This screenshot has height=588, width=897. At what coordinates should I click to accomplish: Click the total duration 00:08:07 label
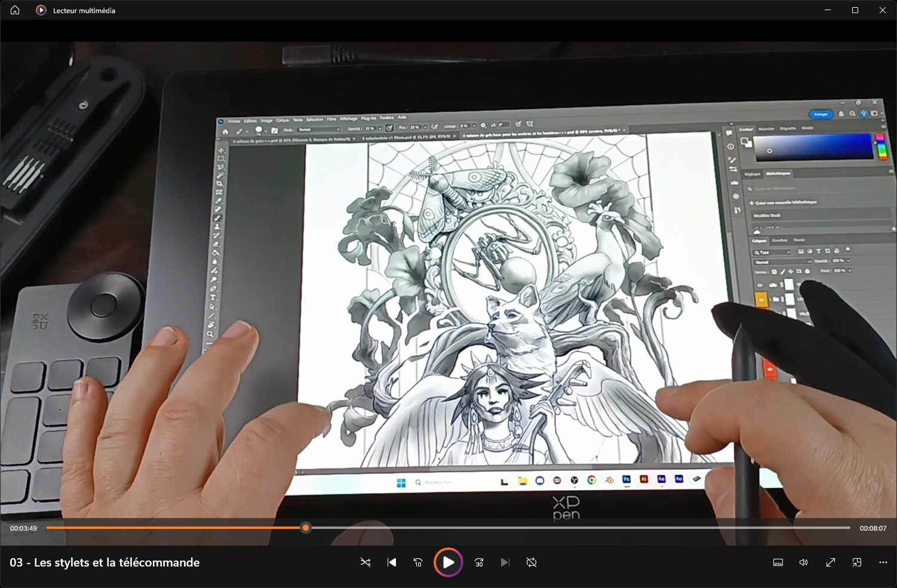point(873,528)
